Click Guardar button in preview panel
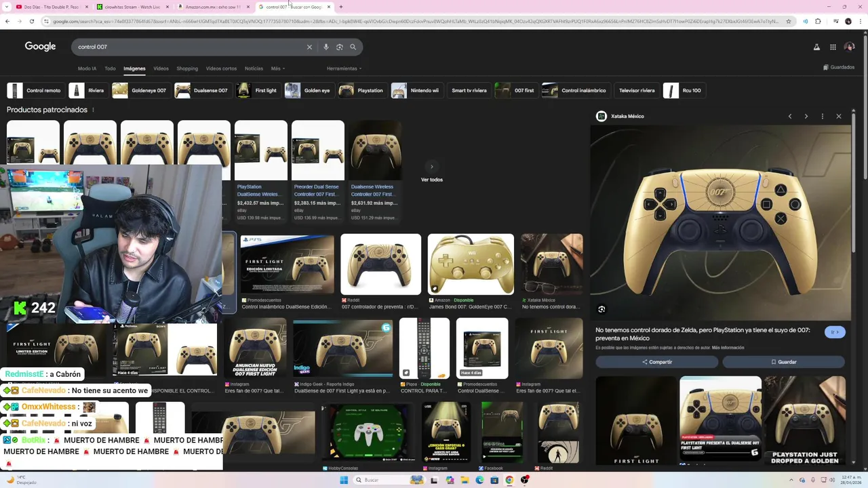Image resolution: width=868 pixels, height=488 pixels. 783,362
